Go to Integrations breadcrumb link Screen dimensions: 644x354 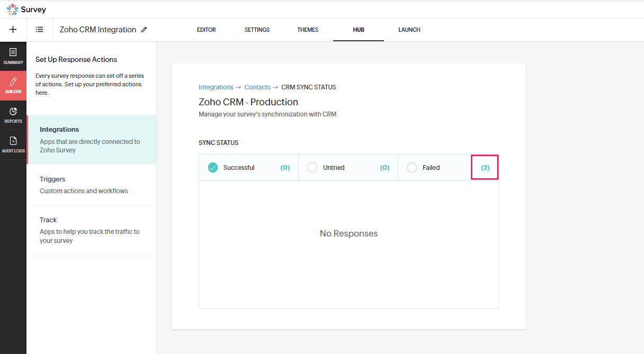(x=216, y=87)
